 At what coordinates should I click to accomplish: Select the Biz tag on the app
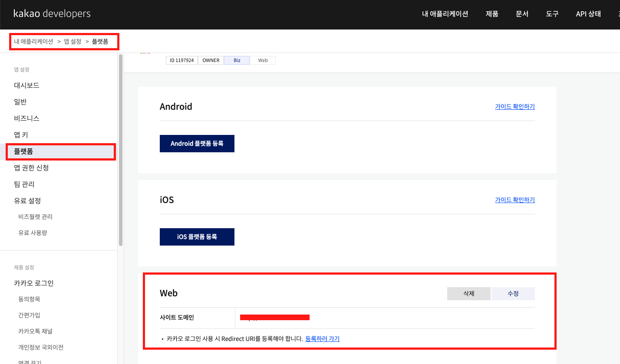pyautogui.click(x=237, y=60)
